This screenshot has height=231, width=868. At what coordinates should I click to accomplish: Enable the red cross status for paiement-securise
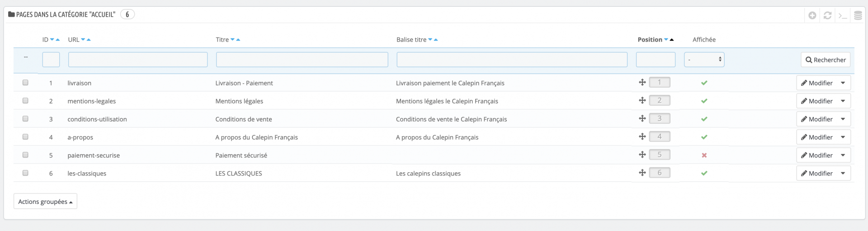pyautogui.click(x=704, y=155)
